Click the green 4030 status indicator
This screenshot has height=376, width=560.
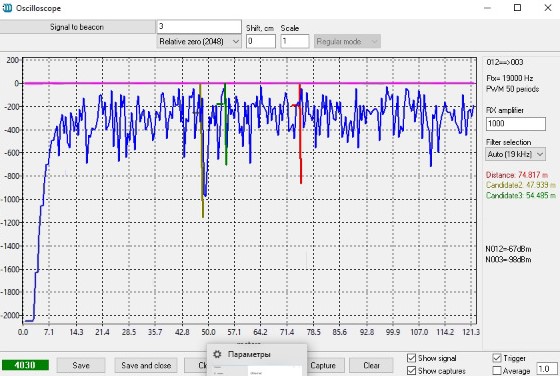click(x=25, y=365)
